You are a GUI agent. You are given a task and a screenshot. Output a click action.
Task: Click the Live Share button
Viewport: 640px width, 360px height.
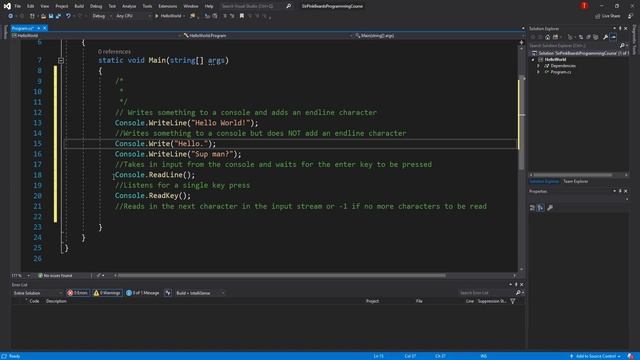608,16
